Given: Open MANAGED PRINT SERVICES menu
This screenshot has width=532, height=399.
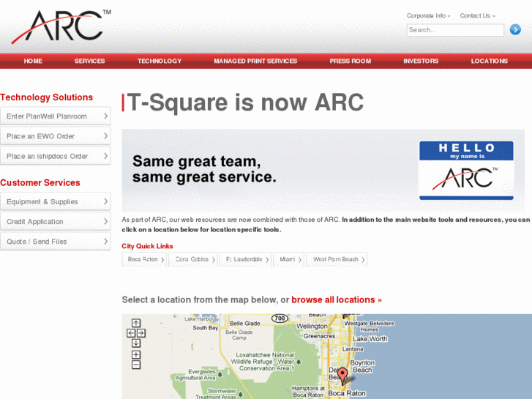Looking at the screenshot, I should 255,61.
